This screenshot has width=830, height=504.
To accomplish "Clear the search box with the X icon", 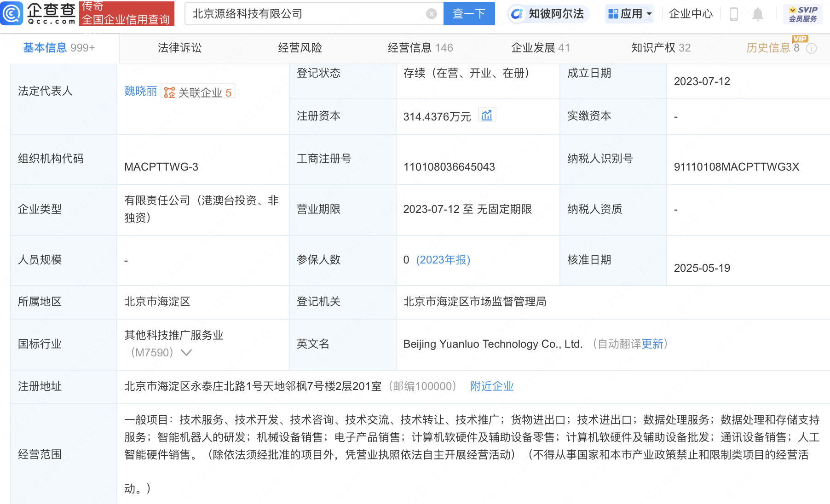I will (431, 14).
